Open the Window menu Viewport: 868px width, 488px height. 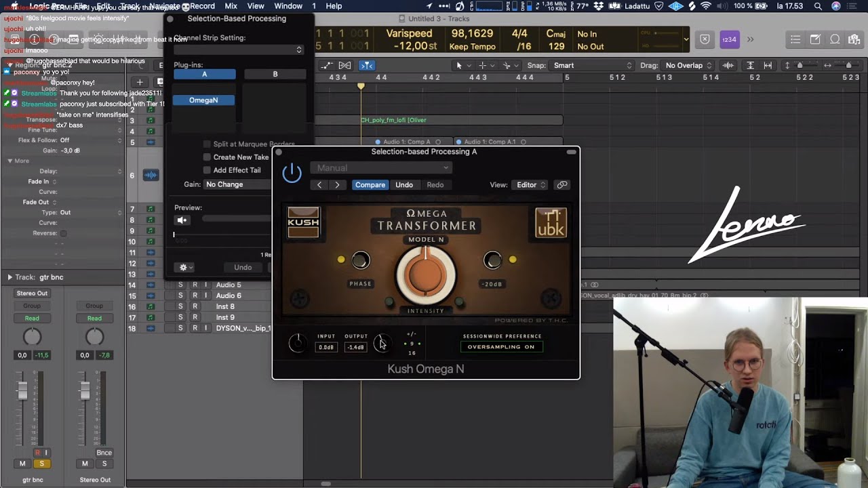click(288, 6)
